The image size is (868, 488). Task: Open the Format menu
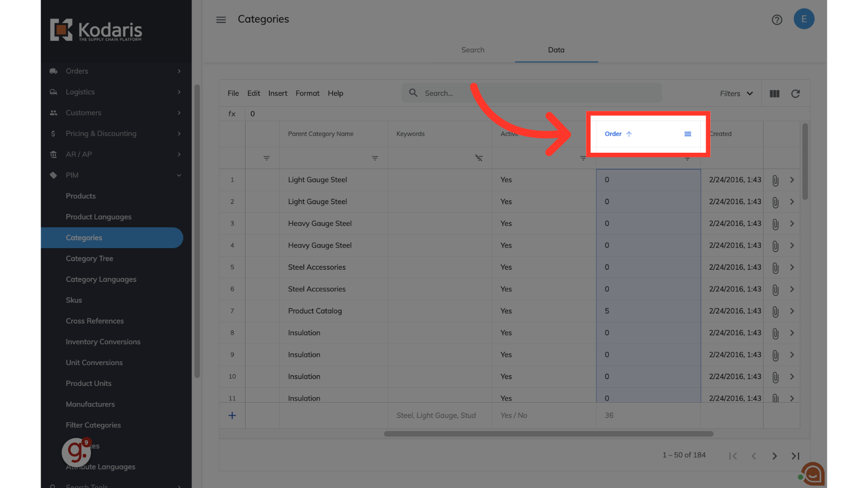coord(307,93)
